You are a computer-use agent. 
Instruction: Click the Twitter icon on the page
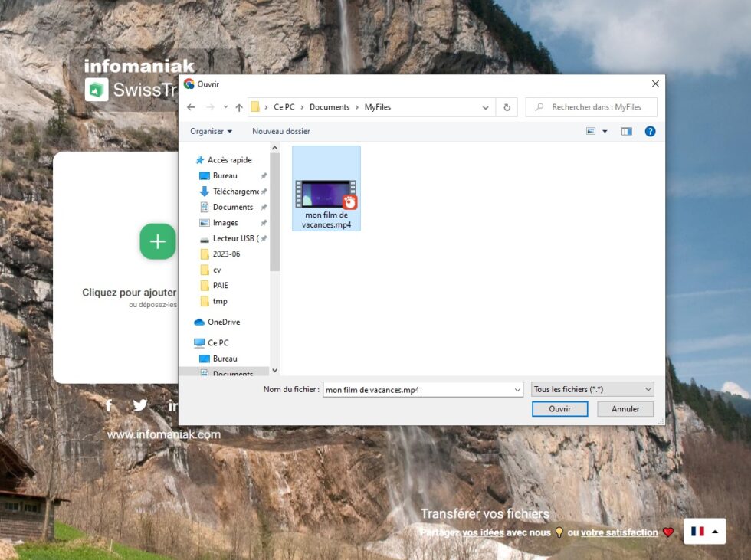(139, 405)
